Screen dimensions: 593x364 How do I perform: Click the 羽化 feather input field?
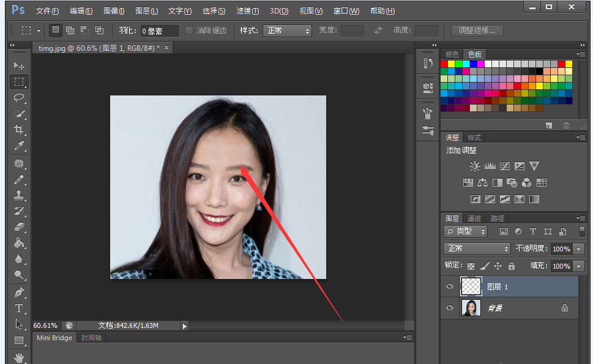point(159,31)
